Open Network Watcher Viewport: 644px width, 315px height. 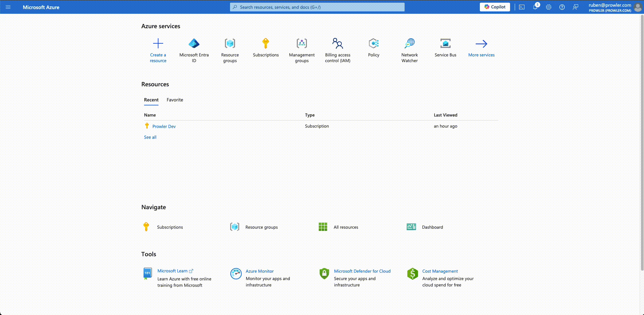(409, 44)
